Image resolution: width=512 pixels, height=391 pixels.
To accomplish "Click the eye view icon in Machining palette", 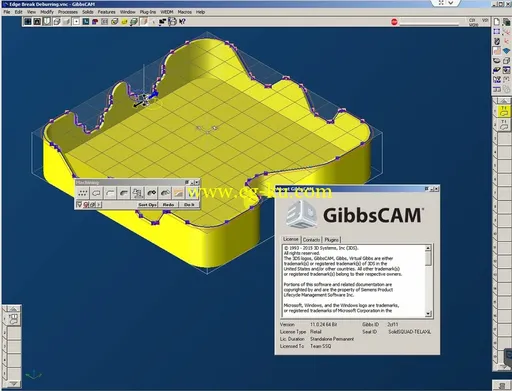I will point(93,204).
